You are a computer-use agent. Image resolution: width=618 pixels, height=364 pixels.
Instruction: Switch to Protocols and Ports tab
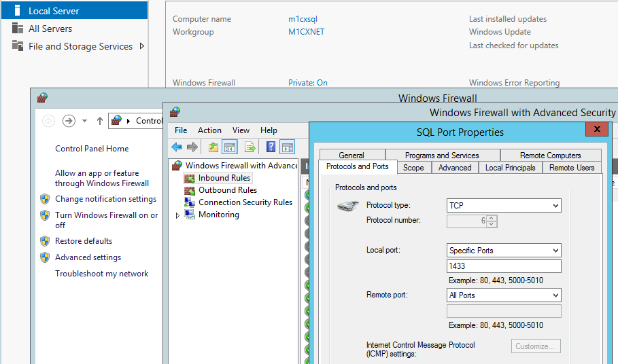(x=358, y=166)
